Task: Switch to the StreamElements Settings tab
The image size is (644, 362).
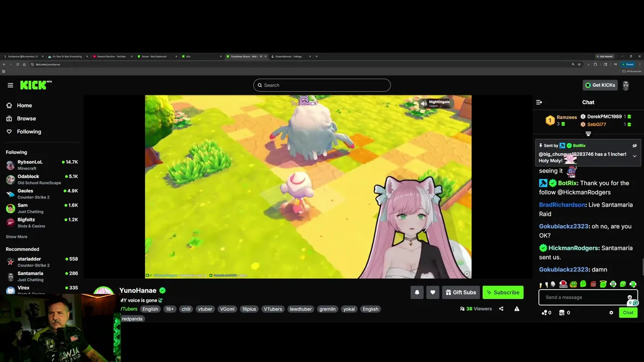Action: tap(291, 56)
